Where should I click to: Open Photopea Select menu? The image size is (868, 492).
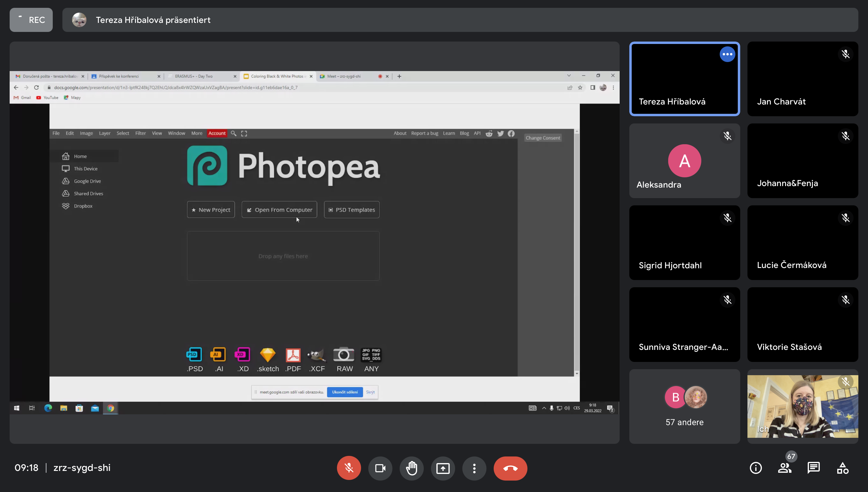click(x=123, y=133)
